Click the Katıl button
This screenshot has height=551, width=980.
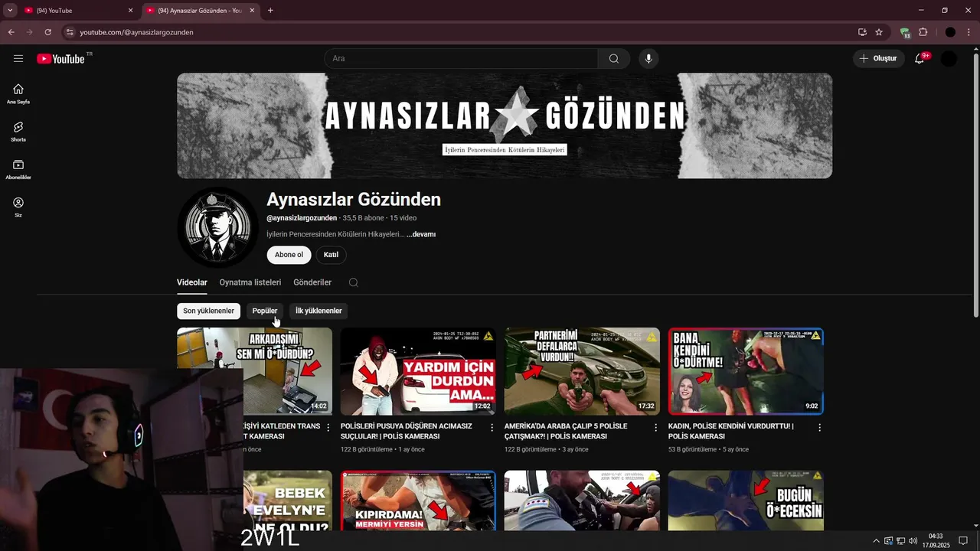pos(331,255)
